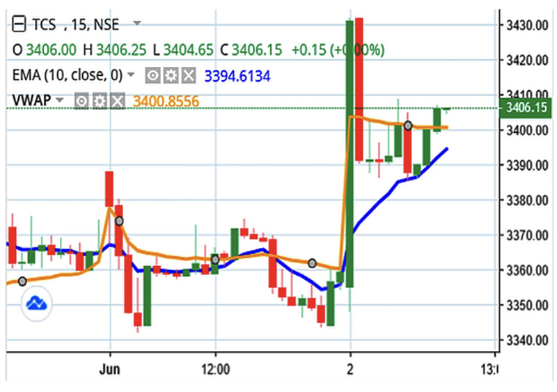Screen dimensions: 557x392
Task: Toggle EMA indicator visibility with eye icon
Action: [152, 75]
